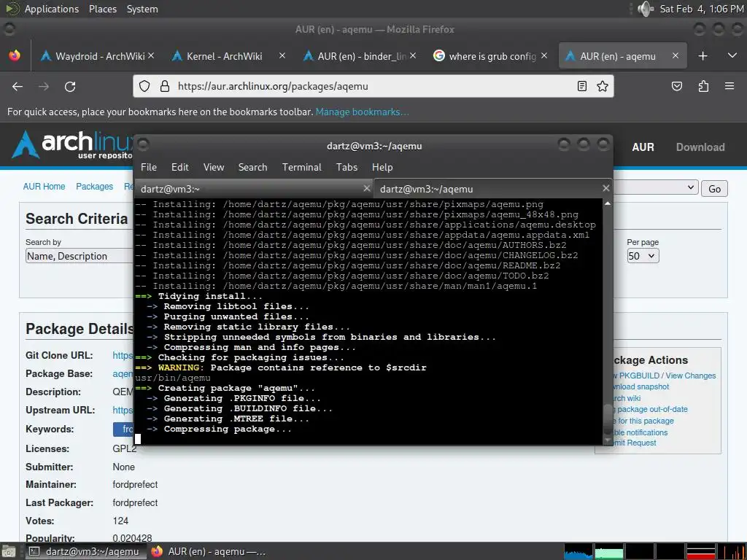Close the Kernel - ArchWiki tab
This screenshot has height=560, width=747.
click(x=282, y=55)
